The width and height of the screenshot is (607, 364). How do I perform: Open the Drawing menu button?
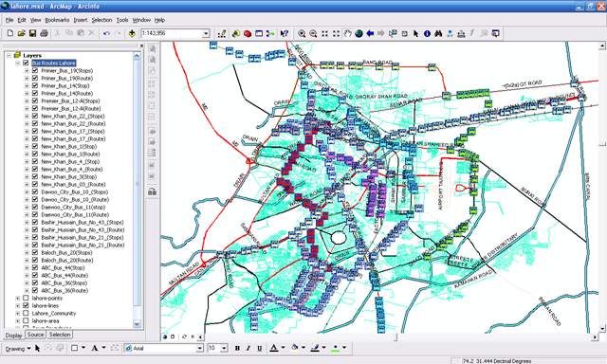[18, 349]
